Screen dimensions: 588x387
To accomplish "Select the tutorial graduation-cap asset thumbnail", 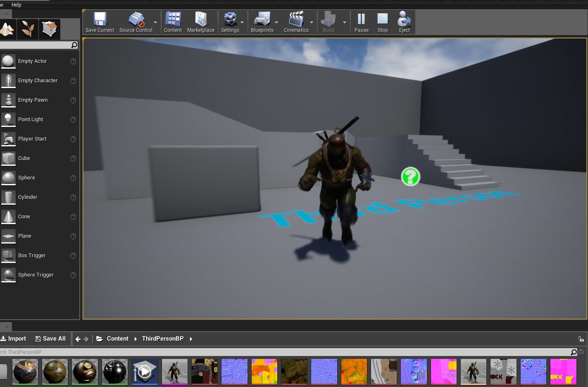I will (x=145, y=372).
